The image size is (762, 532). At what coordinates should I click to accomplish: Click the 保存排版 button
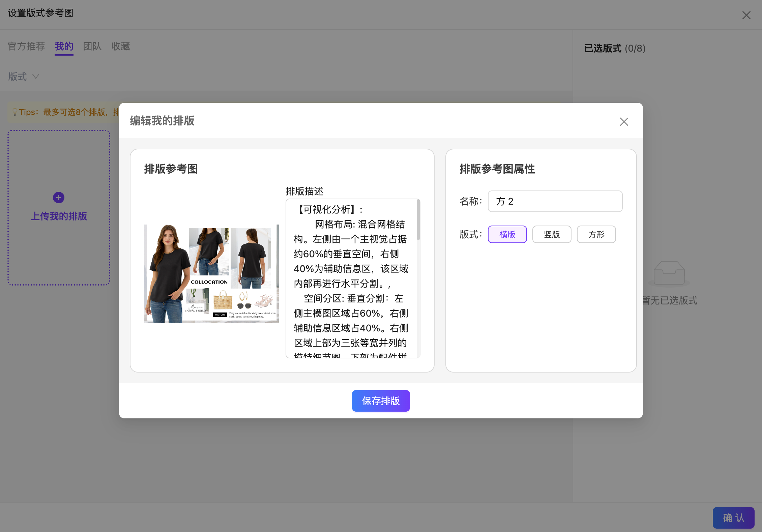381,401
